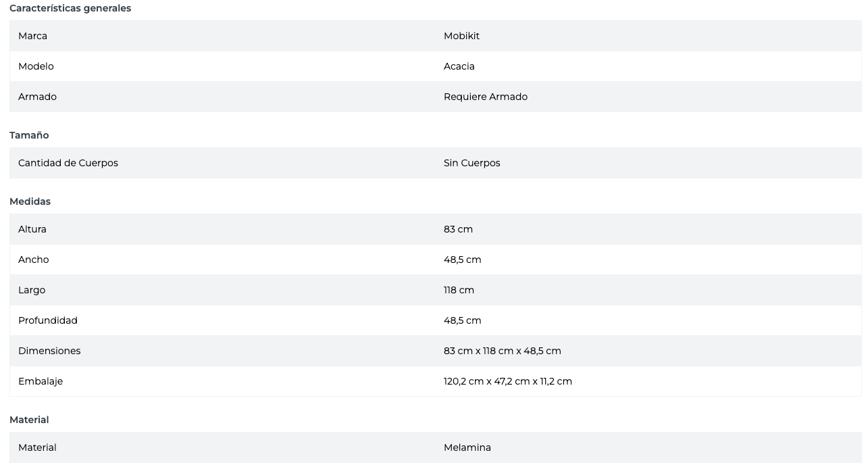This screenshot has height=465, width=868.
Task: Select the Altura value 83 cm
Action: 458,229
